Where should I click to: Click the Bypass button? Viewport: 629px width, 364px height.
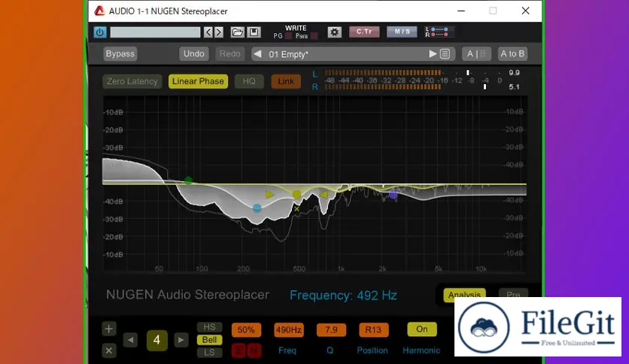[x=120, y=53]
